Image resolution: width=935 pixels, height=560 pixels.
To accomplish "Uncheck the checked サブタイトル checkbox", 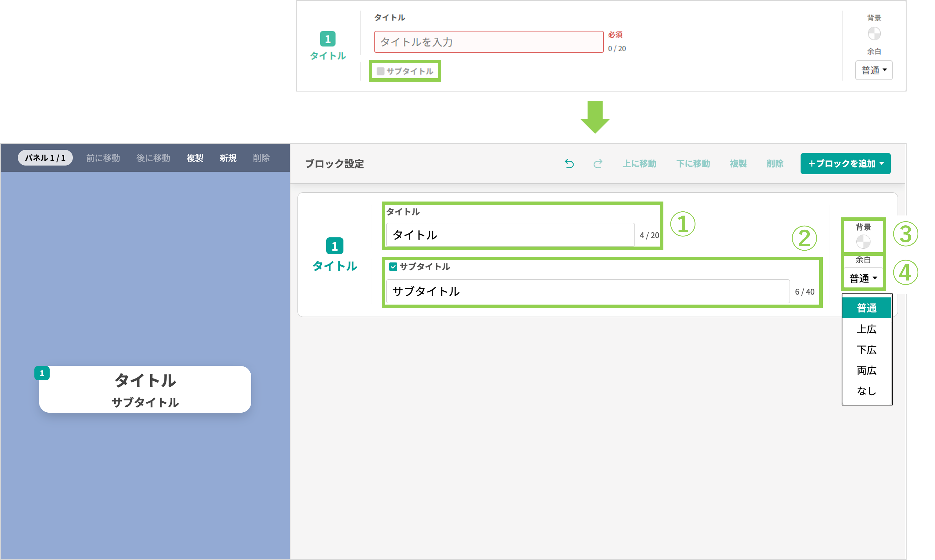I will tap(393, 267).
